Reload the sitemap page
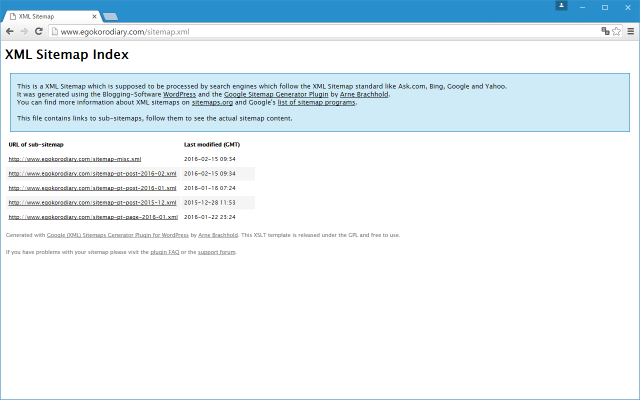 pyautogui.click(x=38, y=32)
